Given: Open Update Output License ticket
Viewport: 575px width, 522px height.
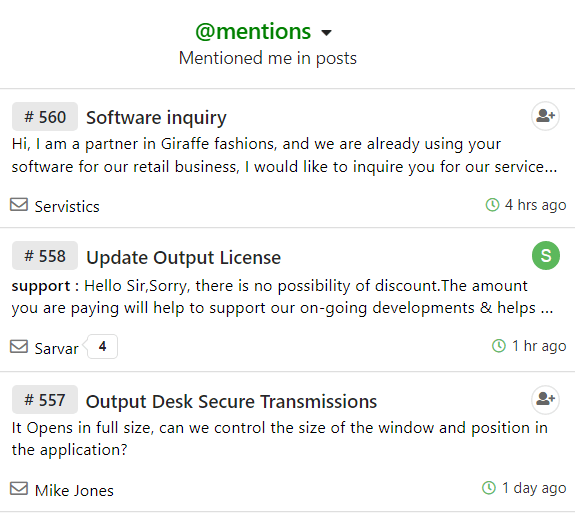Looking at the screenshot, I should [183, 258].
